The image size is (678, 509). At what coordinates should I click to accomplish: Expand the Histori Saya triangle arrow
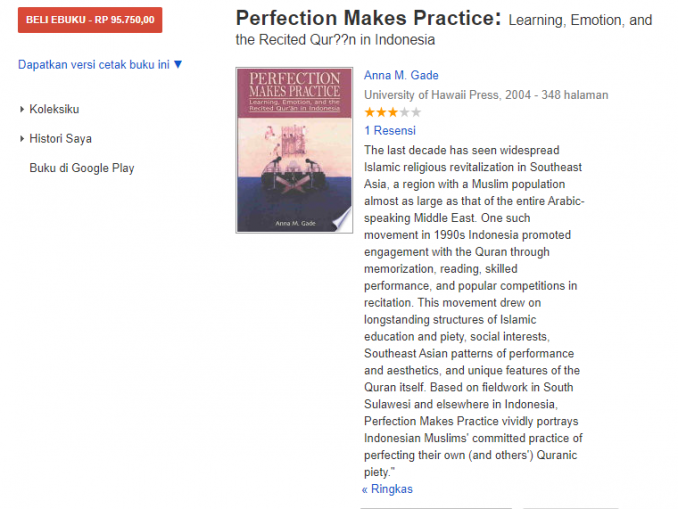point(22,139)
